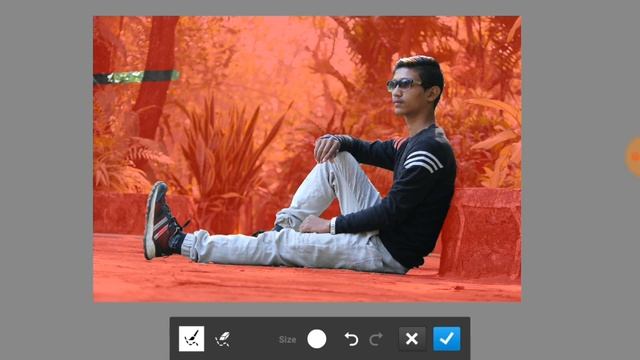Image resolution: width=640 pixels, height=360 pixels.
Task: Open the brush Size picker circle
Action: coord(317,339)
